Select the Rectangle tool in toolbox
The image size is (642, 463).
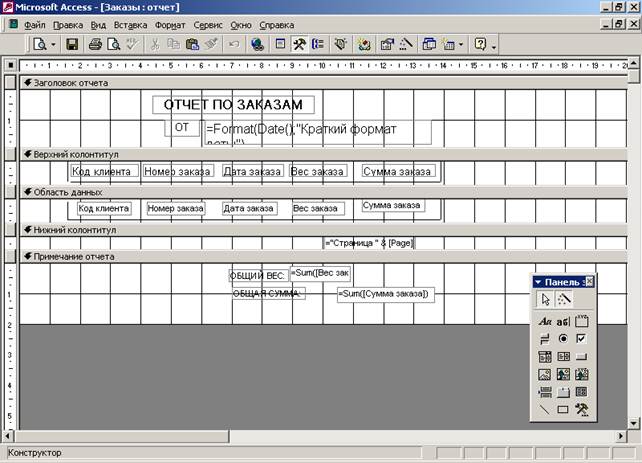(x=563, y=409)
